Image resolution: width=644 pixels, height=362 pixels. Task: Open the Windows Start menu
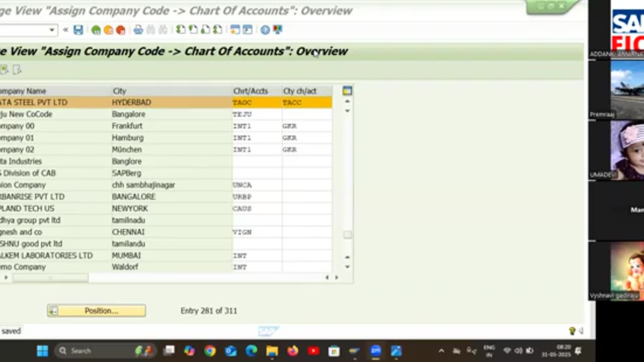(42, 351)
